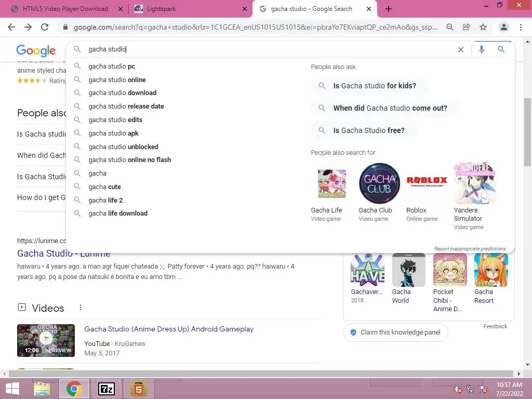
Task: Click the horizontal scrollbar right arrow
Action: (x=519, y=374)
